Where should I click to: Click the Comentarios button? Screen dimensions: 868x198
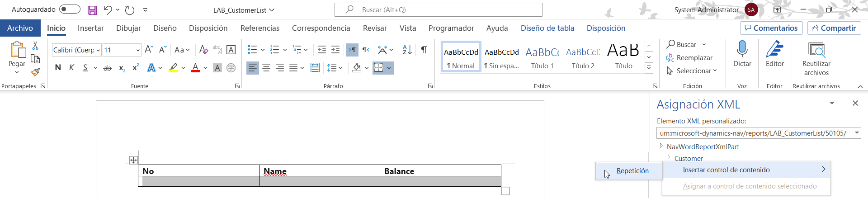pos(771,28)
